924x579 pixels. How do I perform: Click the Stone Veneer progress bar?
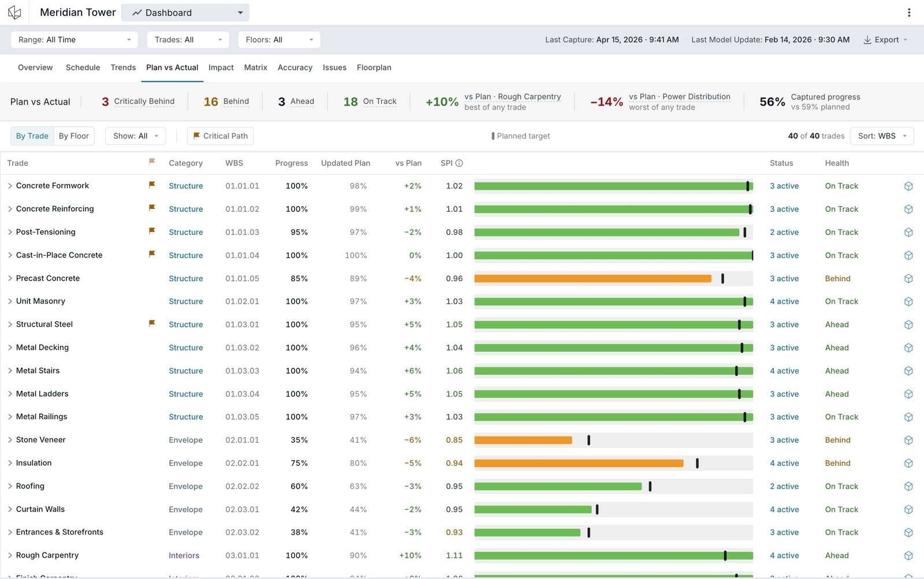tap(523, 440)
